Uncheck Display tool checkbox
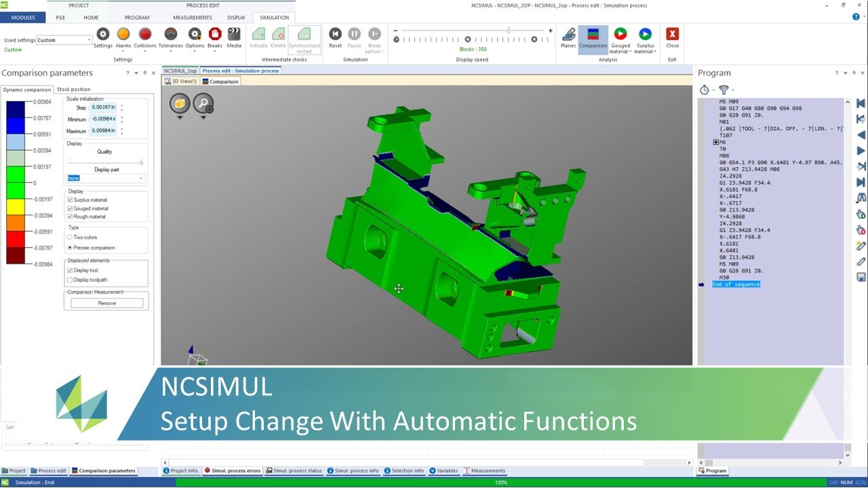 70,270
